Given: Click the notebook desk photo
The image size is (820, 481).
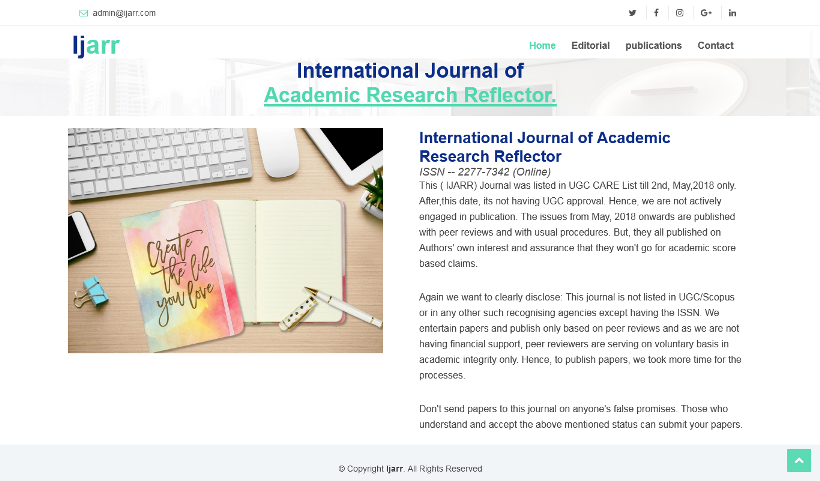Looking at the screenshot, I should [x=225, y=240].
